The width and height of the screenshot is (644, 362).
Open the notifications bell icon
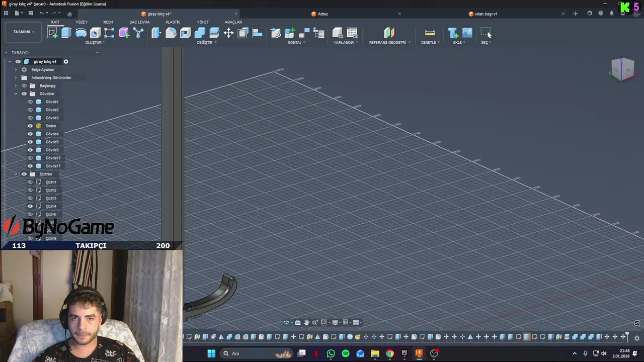[611, 14]
